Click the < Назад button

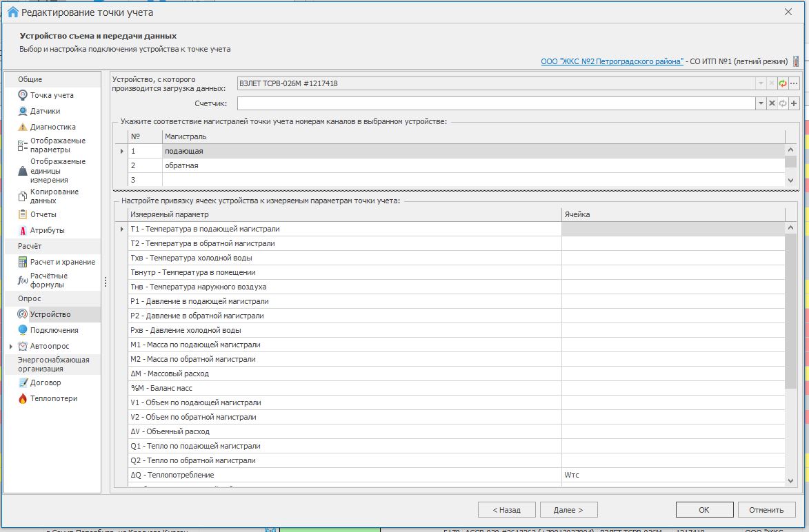coord(507,510)
